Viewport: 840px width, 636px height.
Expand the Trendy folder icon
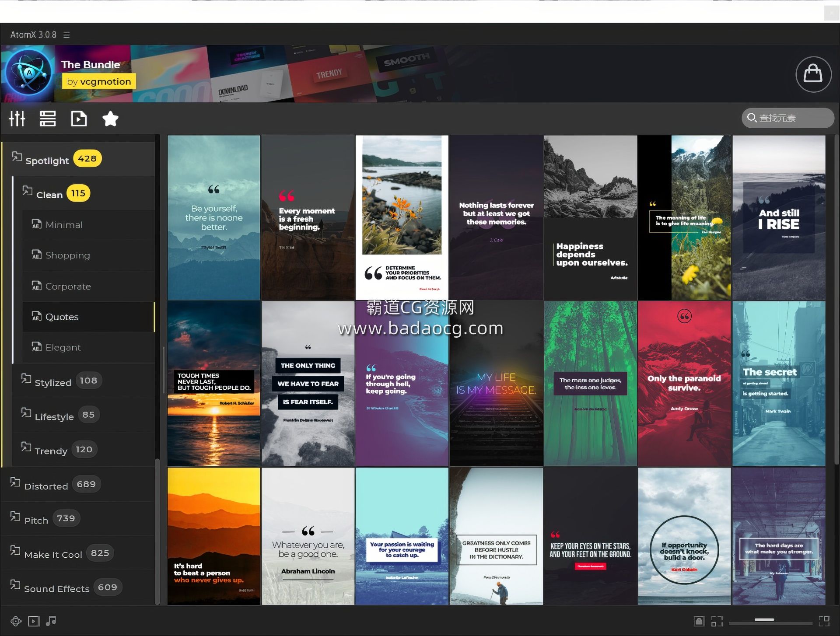pos(26,447)
